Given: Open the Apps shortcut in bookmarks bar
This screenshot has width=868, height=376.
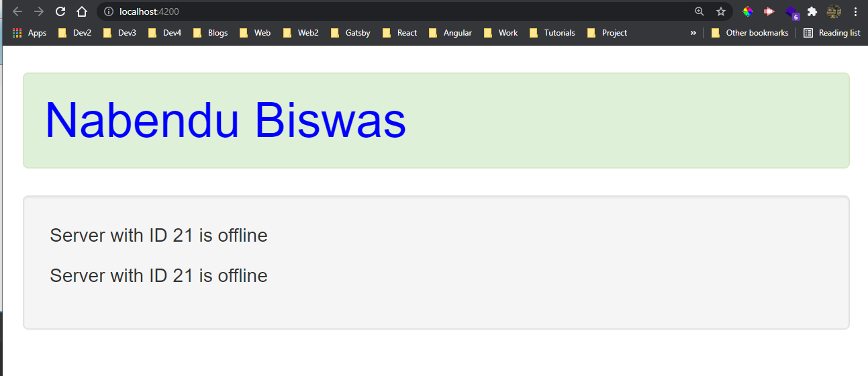Looking at the screenshot, I should point(30,33).
